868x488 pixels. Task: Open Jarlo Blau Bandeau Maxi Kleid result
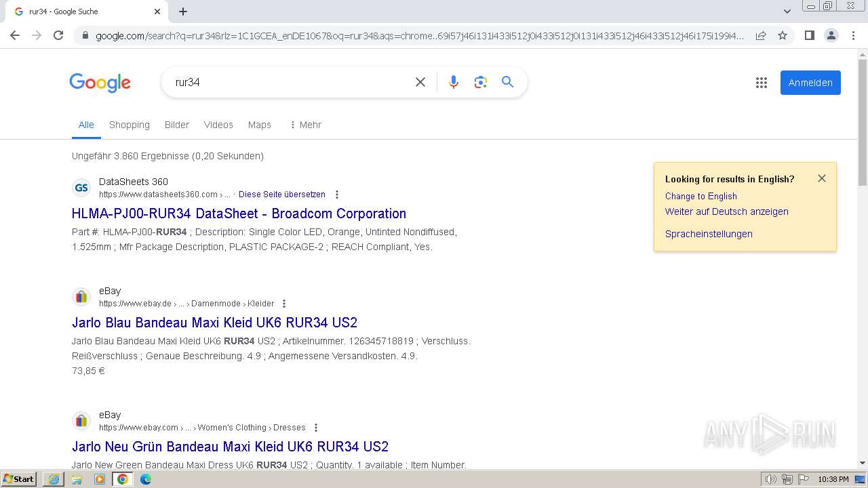click(214, 323)
